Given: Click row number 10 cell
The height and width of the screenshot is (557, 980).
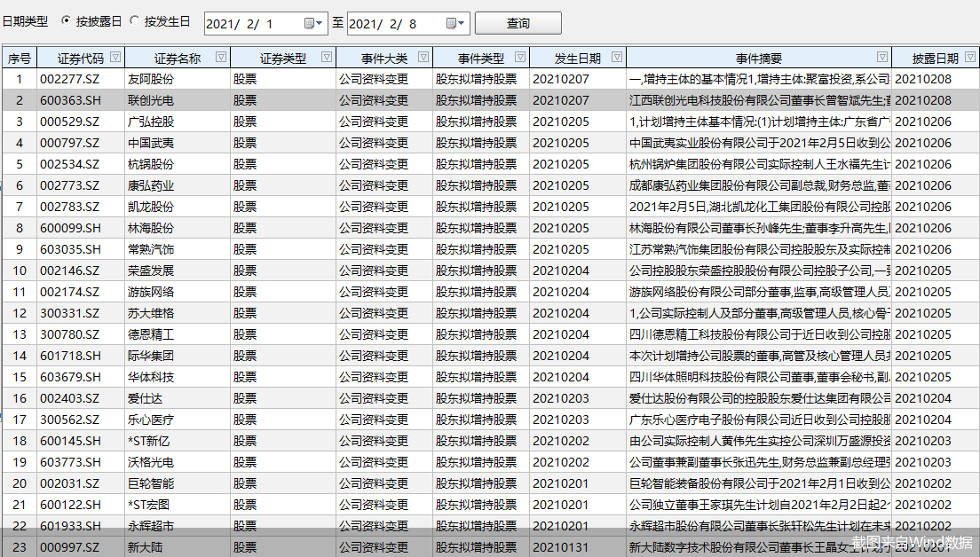Looking at the screenshot, I should point(20,271).
